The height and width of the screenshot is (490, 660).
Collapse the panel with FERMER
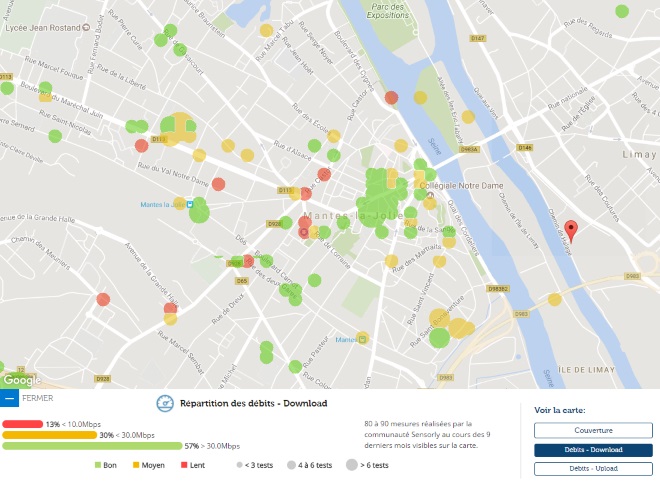38,398
